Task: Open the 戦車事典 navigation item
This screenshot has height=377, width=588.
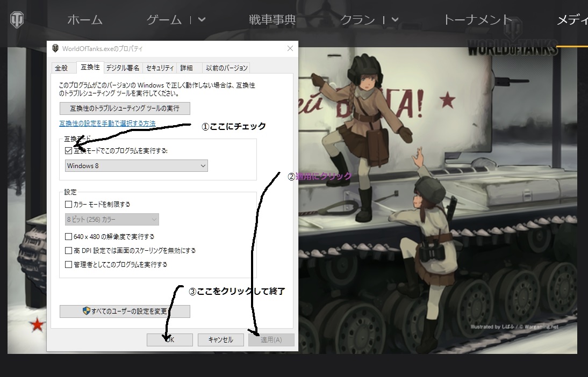Action: pos(272,20)
